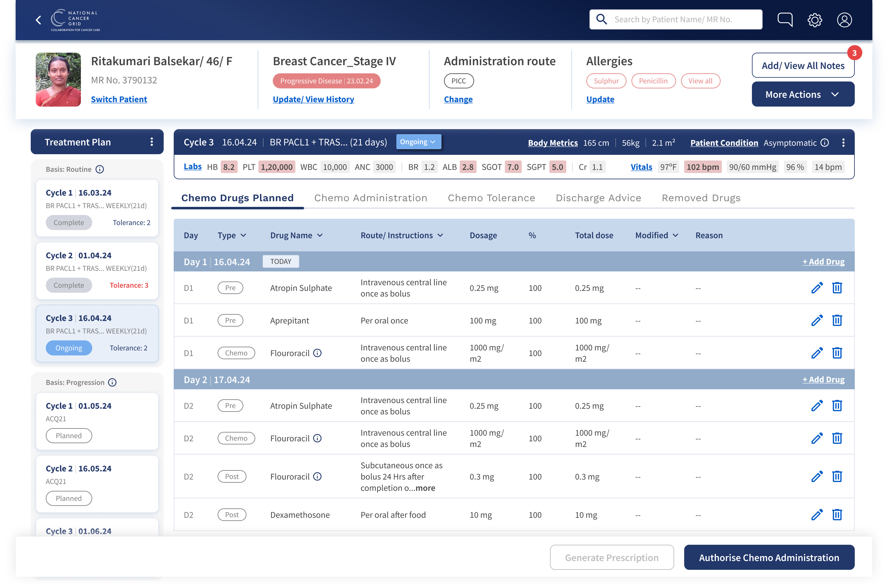
Task: Click Add Drug for Day 2
Action: (823, 379)
